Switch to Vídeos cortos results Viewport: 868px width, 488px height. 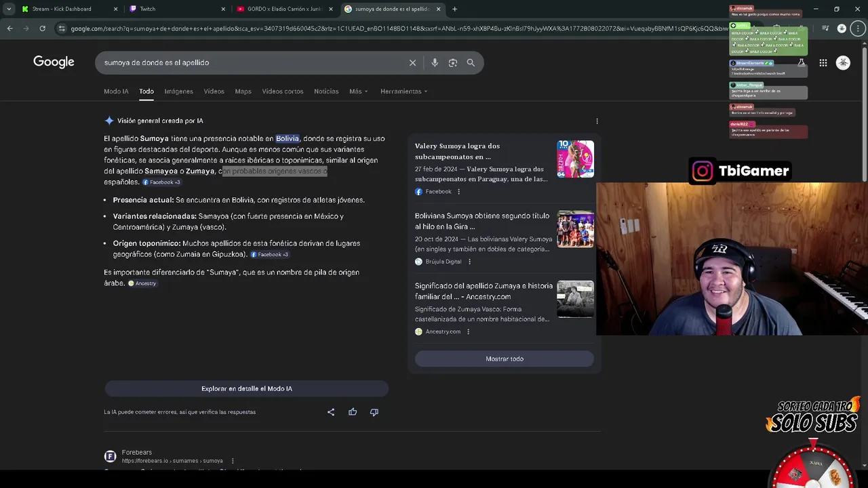click(x=283, y=91)
